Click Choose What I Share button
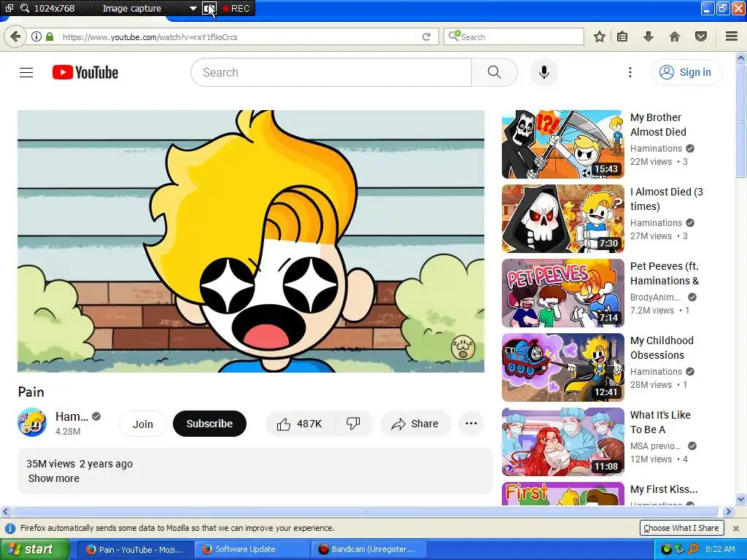This screenshot has width=747, height=560. click(681, 528)
